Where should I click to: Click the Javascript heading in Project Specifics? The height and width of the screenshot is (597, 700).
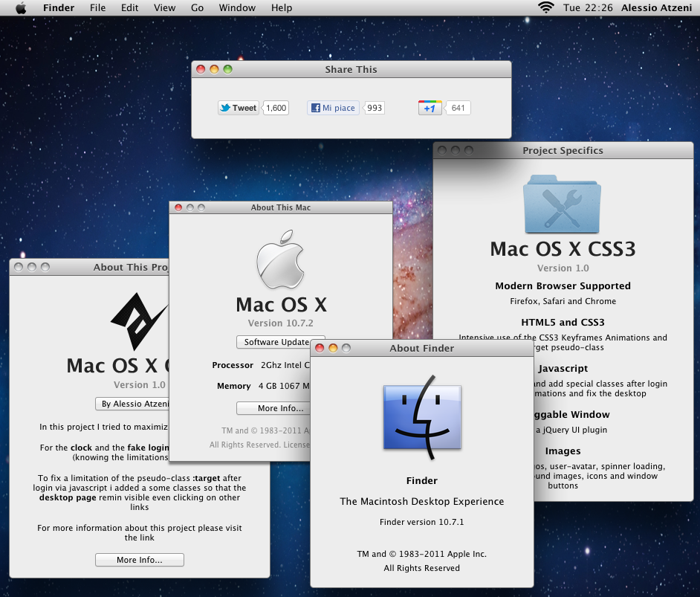pos(563,368)
